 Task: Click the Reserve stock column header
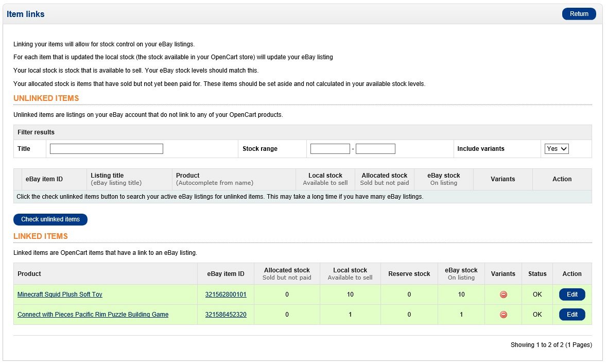(x=409, y=274)
